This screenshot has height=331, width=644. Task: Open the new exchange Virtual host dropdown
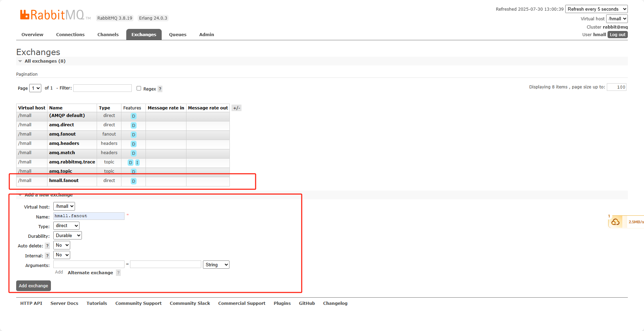(64, 206)
